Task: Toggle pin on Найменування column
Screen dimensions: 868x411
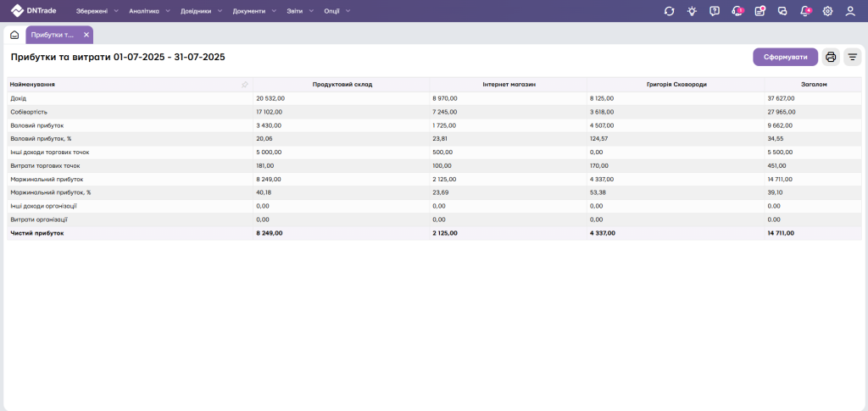Action: pos(245,85)
